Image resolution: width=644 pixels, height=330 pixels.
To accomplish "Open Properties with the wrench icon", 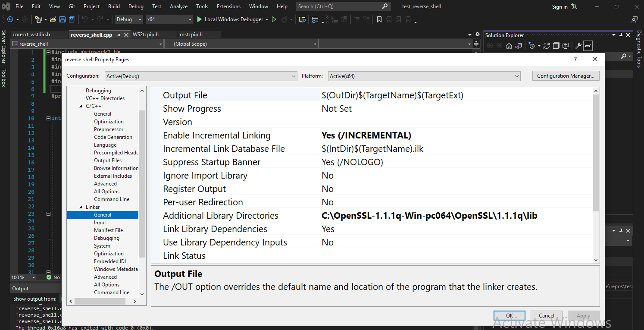I will [578, 46].
